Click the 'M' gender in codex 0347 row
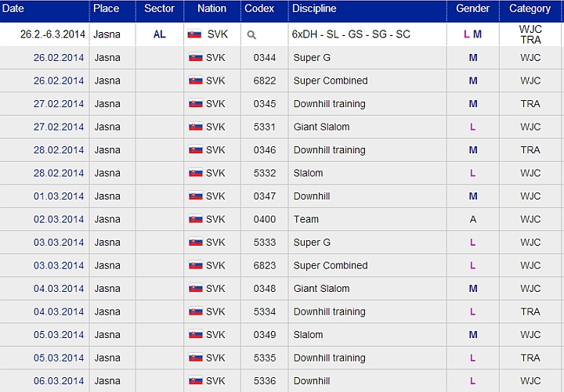The width and height of the screenshot is (564, 392). coord(473,196)
